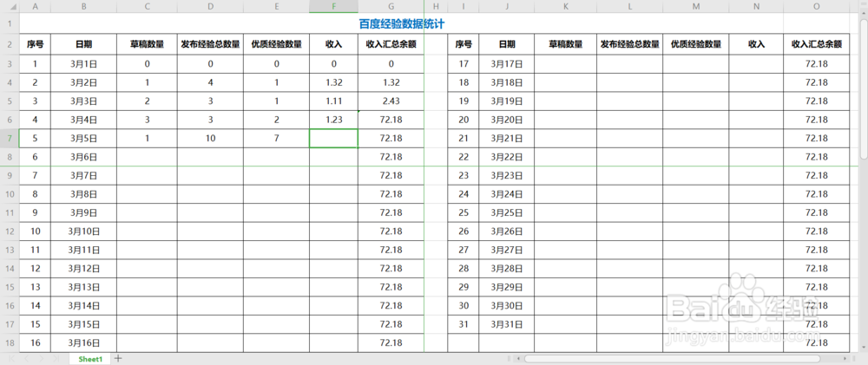Click left table header 优质经验数量
The image size is (868, 365).
pos(276,45)
